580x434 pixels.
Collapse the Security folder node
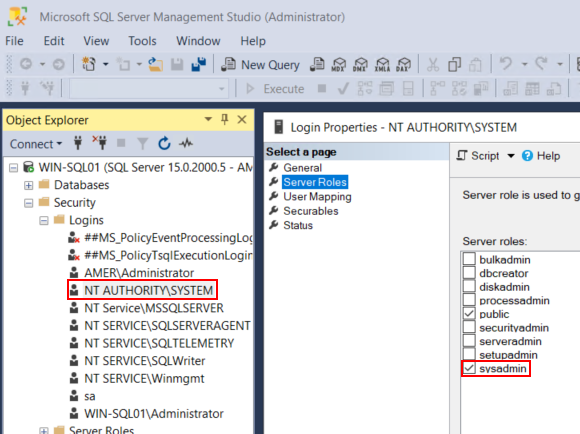point(28,203)
